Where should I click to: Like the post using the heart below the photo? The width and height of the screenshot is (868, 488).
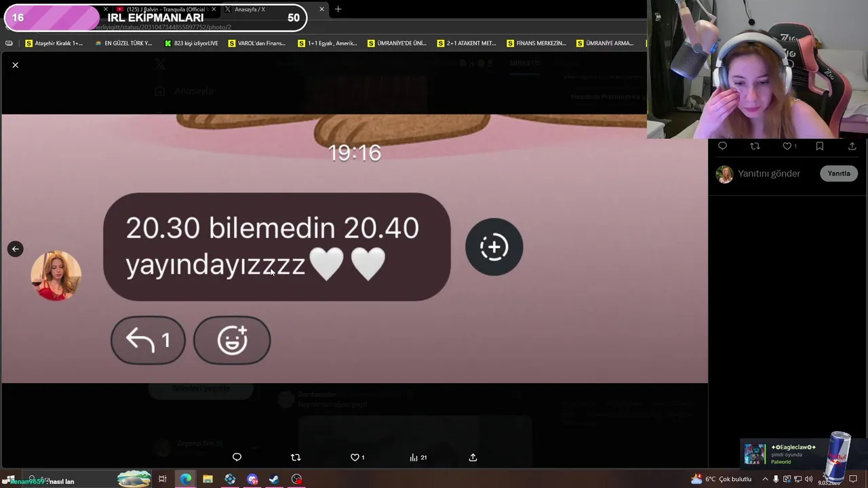pyautogui.click(x=354, y=457)
